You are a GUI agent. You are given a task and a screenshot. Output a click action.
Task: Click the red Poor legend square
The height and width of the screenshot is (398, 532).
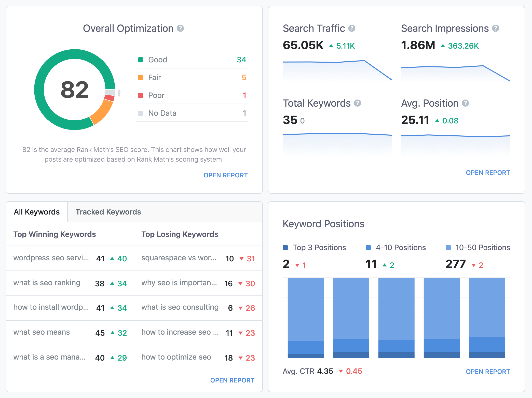click(141, 95)
